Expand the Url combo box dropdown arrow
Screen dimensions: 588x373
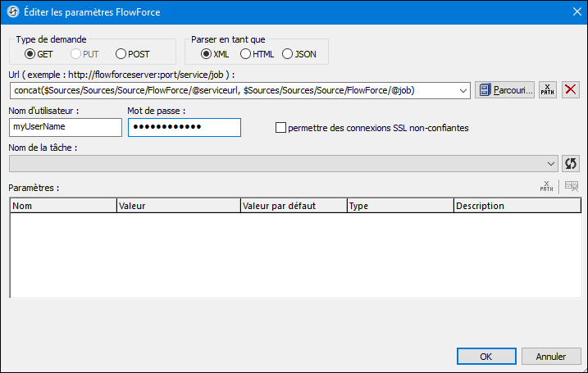[x=464, y=89]
